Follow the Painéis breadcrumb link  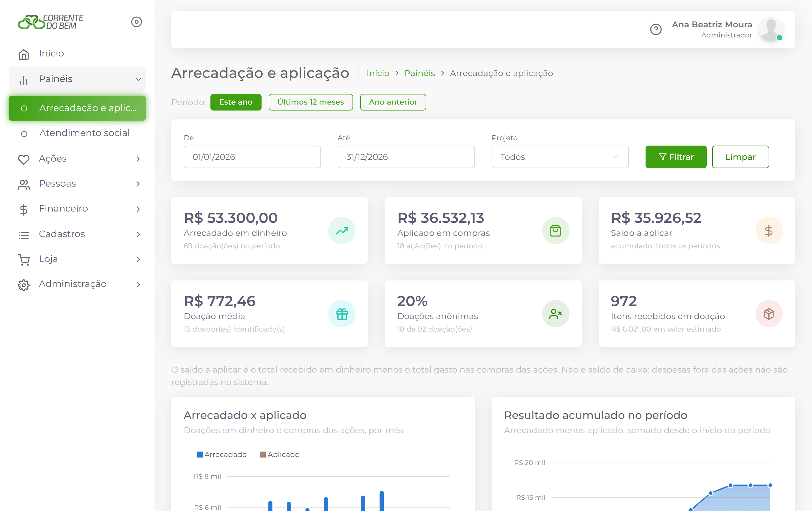point(419,73)
